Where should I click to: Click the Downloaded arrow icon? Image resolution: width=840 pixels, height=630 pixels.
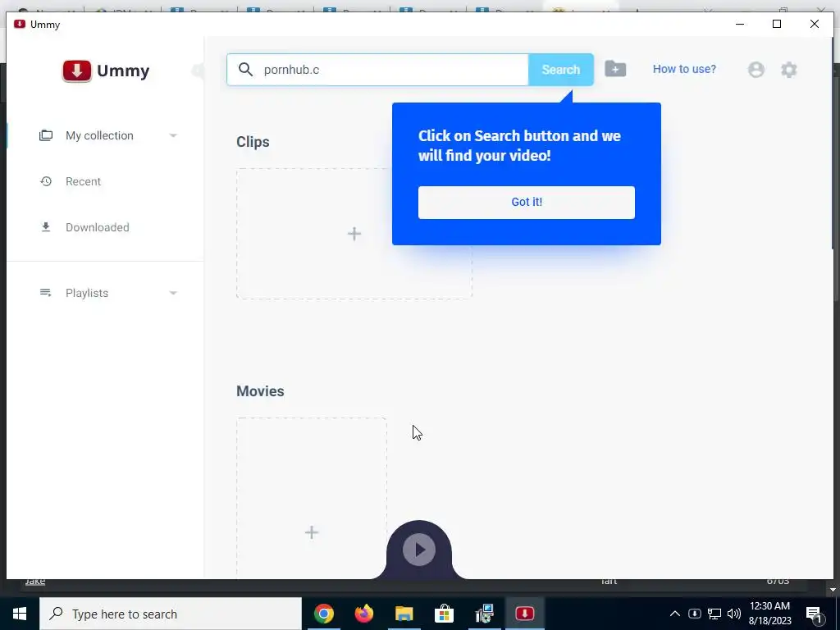pos(46,227)
